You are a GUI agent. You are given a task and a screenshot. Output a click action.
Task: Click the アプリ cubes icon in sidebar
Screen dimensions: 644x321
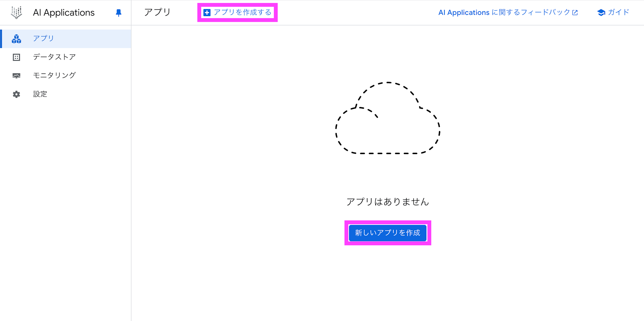click(x=16, y=39)
